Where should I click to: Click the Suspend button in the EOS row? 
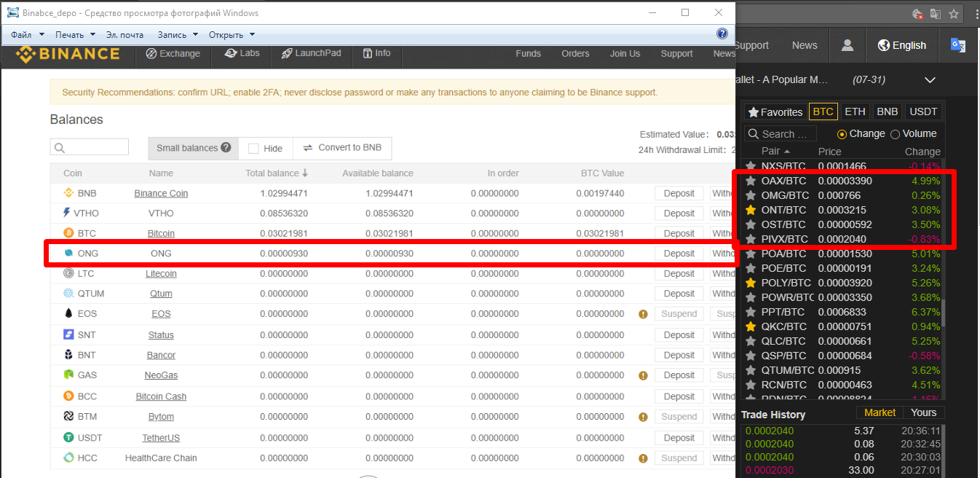point(679,313)
